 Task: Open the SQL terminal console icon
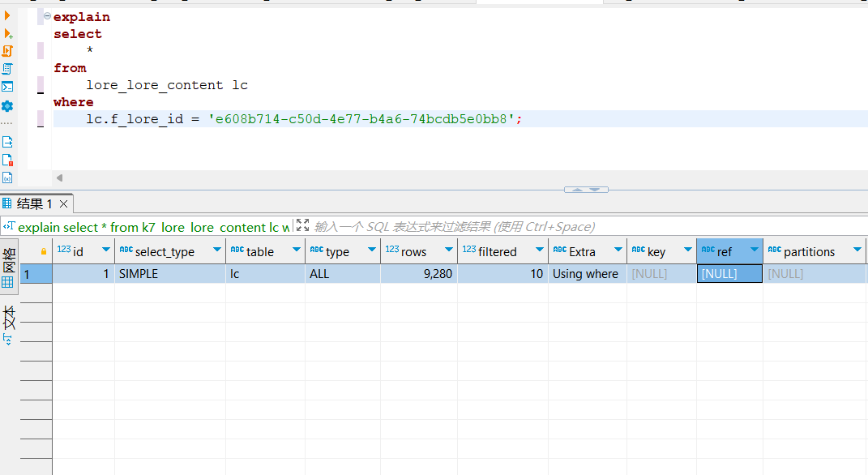click(7, 87)
